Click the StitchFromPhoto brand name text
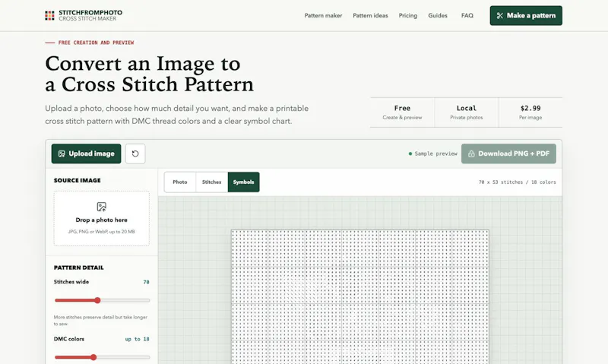608x364 pixels. click(x=90, y=12)
